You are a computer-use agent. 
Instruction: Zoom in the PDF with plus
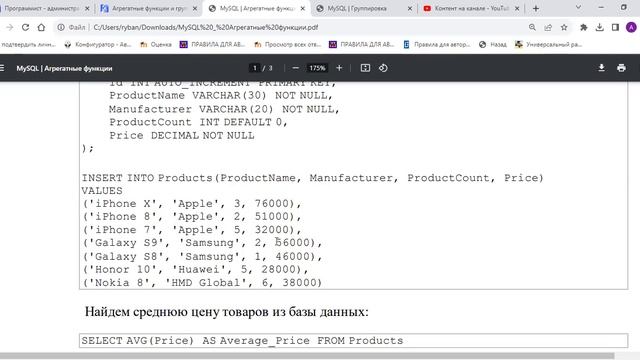click(x=339, y=68)
